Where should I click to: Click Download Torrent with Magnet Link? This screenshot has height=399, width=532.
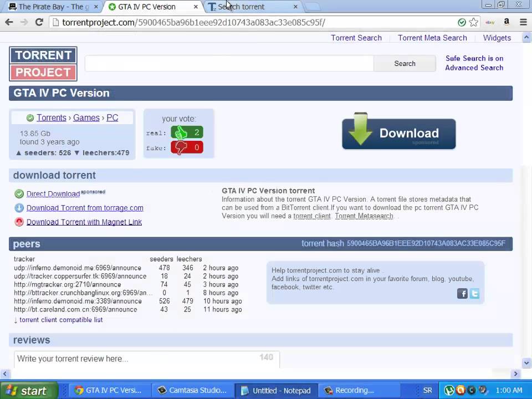(84, 222)
